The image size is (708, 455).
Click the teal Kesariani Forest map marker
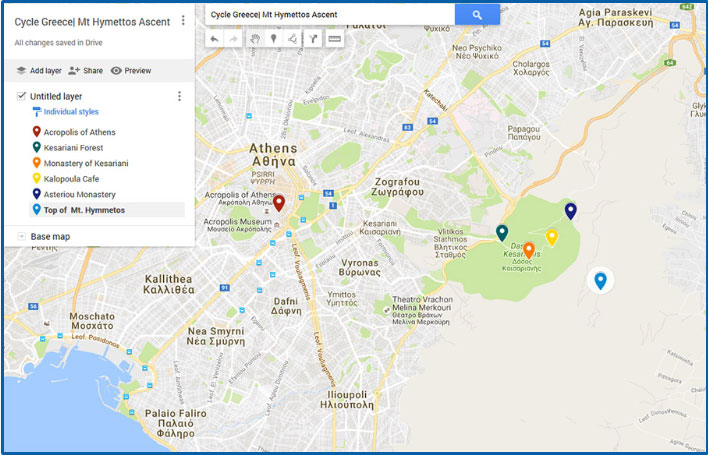pos(502,233)
